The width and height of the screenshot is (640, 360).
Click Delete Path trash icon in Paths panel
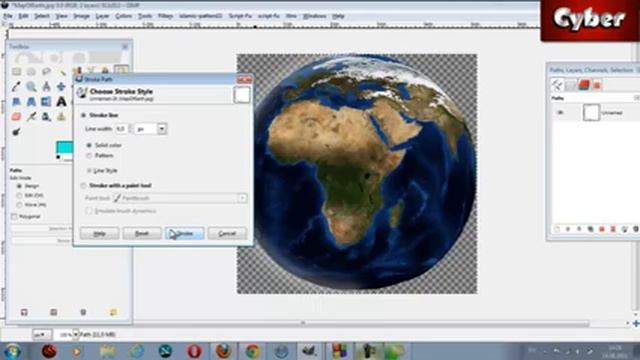tap(636, 229)
